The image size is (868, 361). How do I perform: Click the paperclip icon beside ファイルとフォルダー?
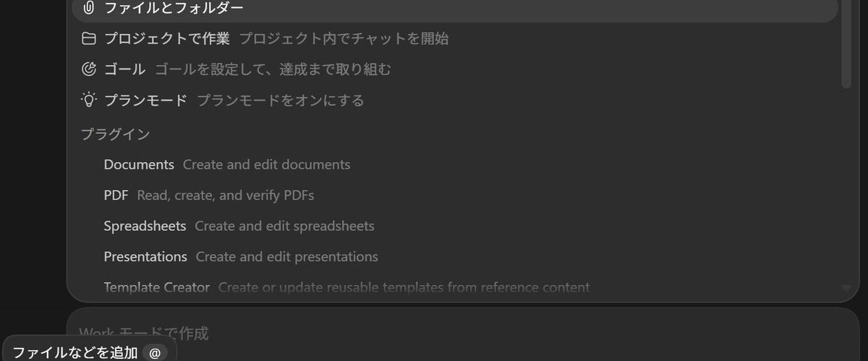(89, 9)
